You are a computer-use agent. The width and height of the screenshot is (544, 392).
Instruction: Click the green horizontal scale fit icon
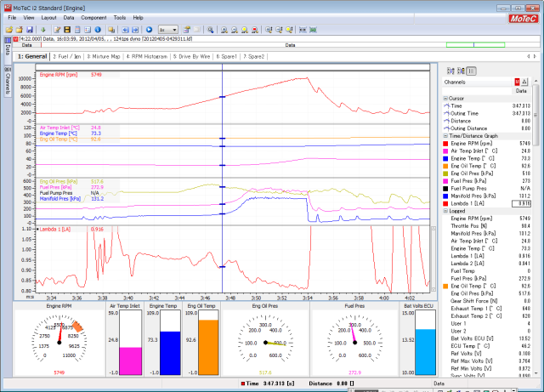pyautogui.click(x=313, y=30)
